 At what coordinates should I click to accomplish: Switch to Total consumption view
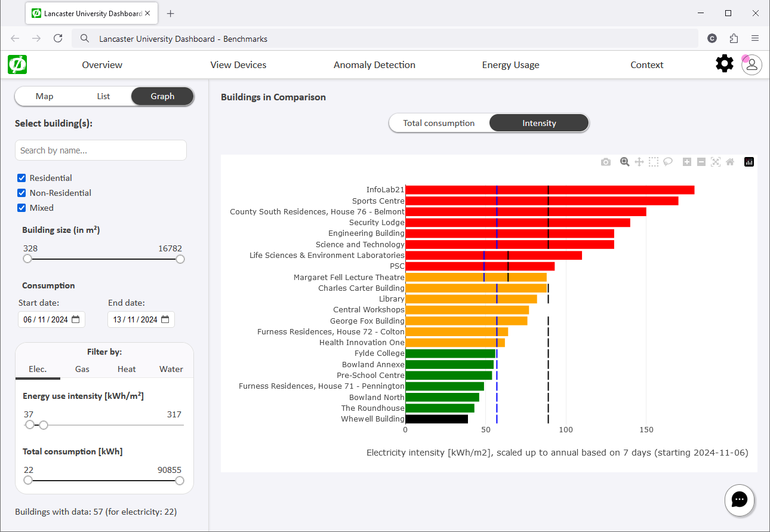439,123
